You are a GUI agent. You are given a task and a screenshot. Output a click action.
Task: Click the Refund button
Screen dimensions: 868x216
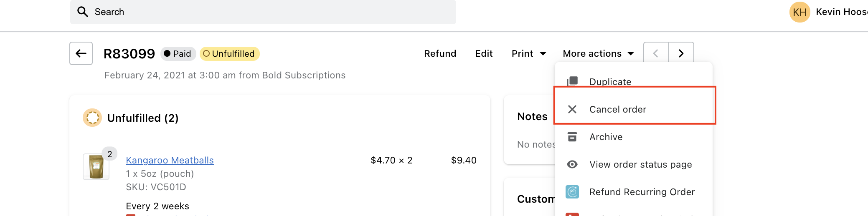coord(440,53)
